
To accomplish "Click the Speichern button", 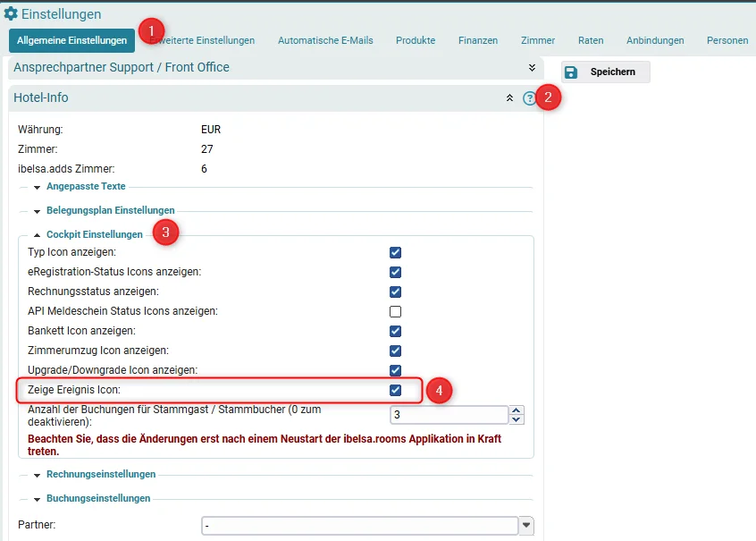I will click(606, 72).
